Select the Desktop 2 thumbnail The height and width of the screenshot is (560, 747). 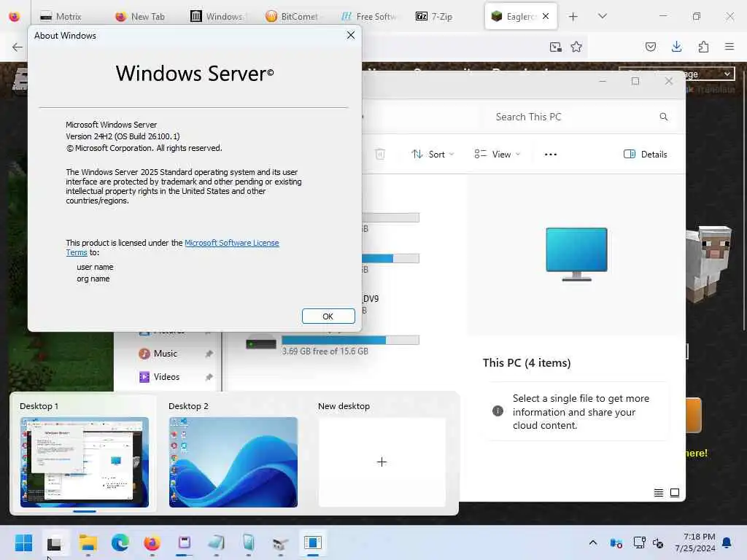click(233, 462)
